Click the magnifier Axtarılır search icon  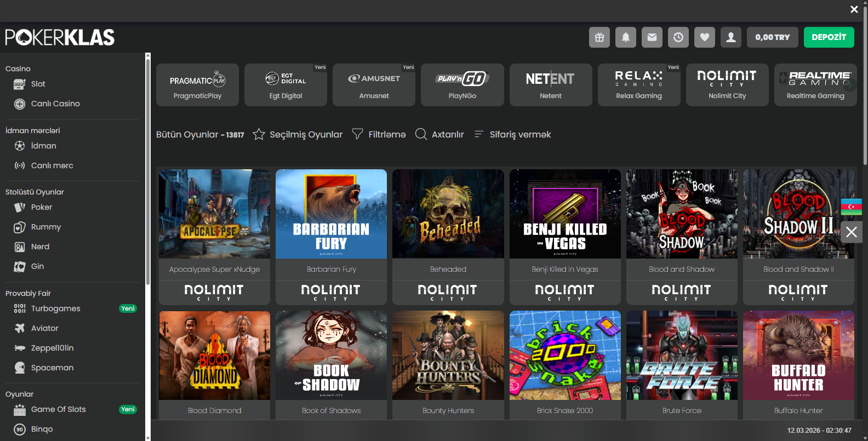pos(421,134)
